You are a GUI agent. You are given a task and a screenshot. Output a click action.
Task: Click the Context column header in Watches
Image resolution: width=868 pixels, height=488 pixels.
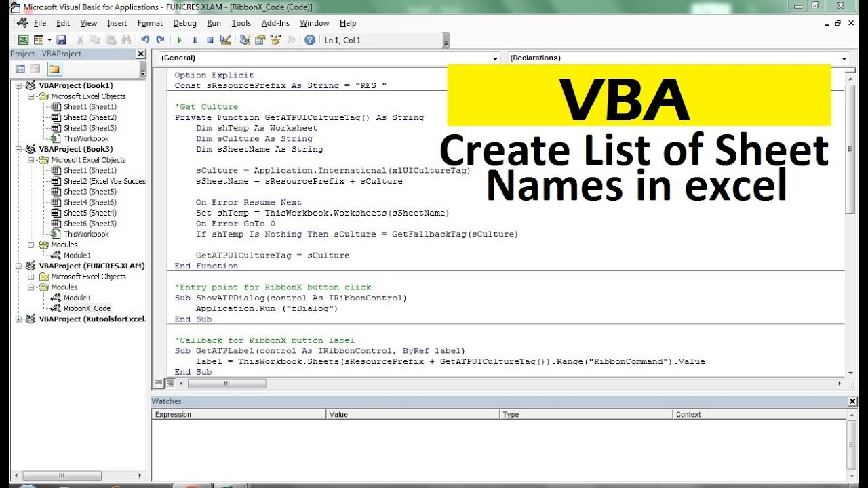759,414
